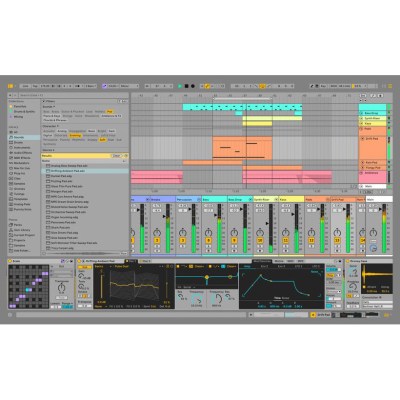Collapse the Filters section triangle
The width and height of the screenshot is (400, 400).
(x=44, y=101)
